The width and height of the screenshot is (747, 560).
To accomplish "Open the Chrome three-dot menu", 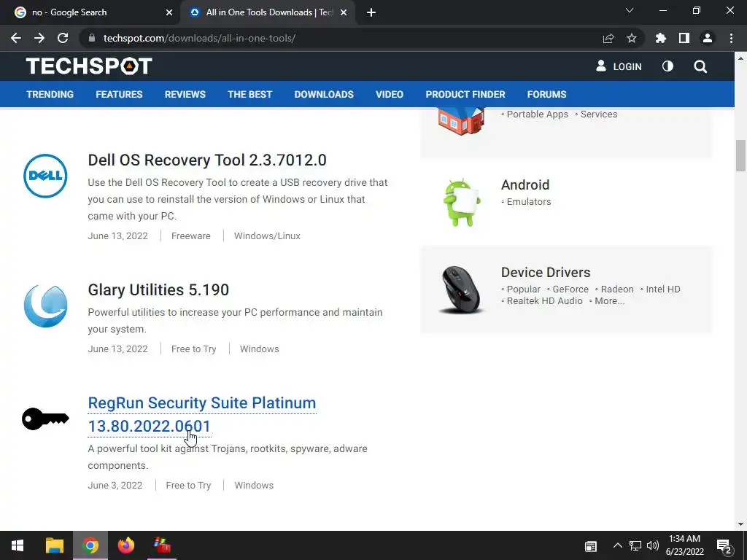I will [x=731, y=38].
